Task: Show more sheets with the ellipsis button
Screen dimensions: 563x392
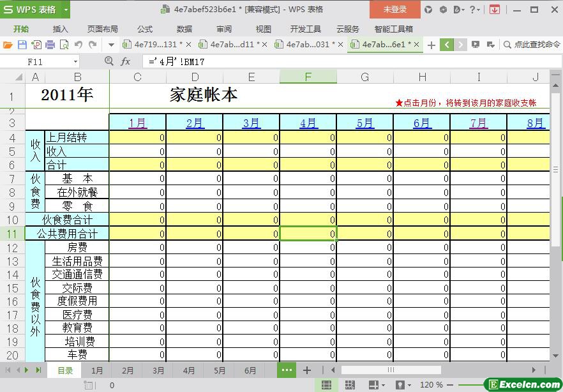Action: point(287,370)
